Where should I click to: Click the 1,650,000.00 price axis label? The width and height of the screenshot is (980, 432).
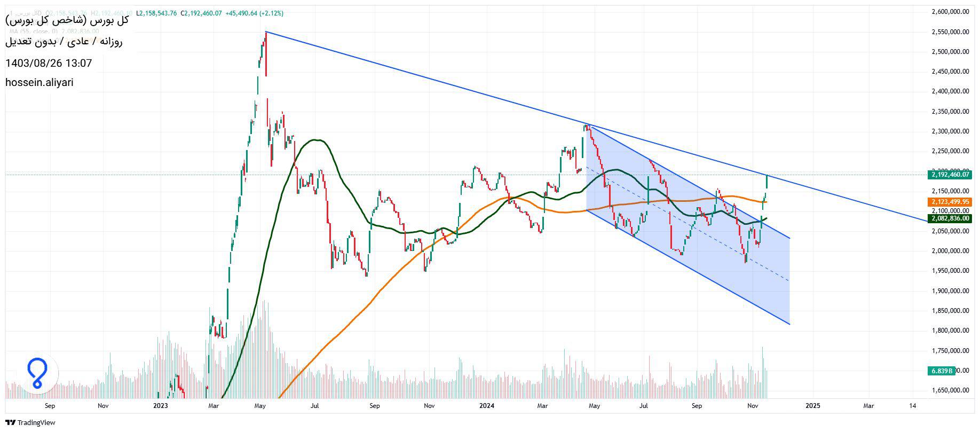click(x=950, y=390)
